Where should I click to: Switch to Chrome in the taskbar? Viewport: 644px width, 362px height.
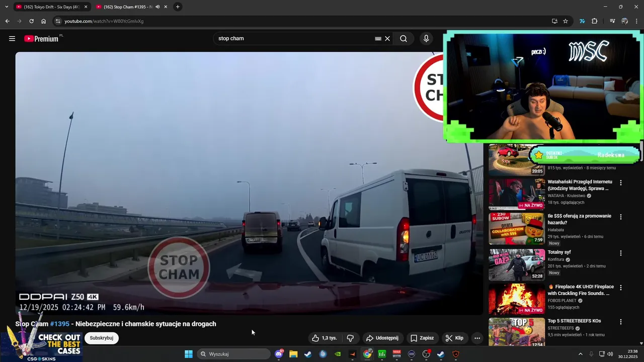(x=367, y=354)
